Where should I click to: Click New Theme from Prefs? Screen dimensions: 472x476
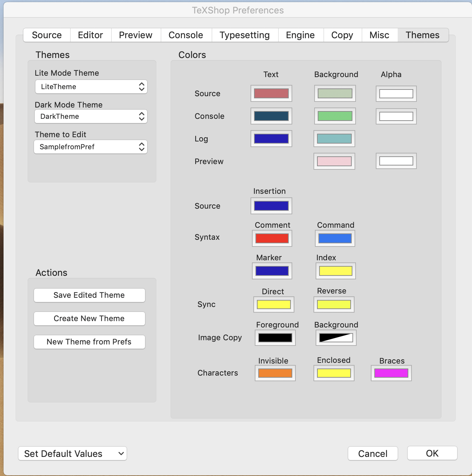pyautogui.click(x=90, y=342)
